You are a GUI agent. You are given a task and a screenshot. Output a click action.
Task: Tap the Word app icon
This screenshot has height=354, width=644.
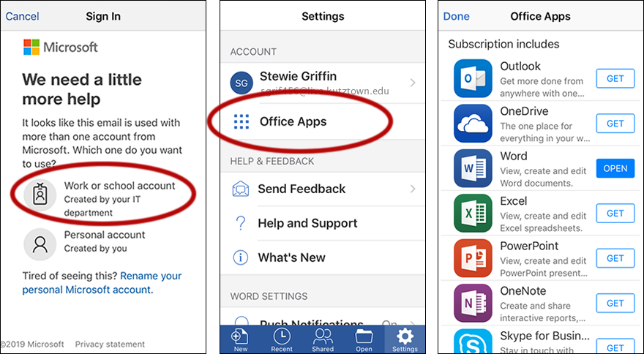point(473,168)
